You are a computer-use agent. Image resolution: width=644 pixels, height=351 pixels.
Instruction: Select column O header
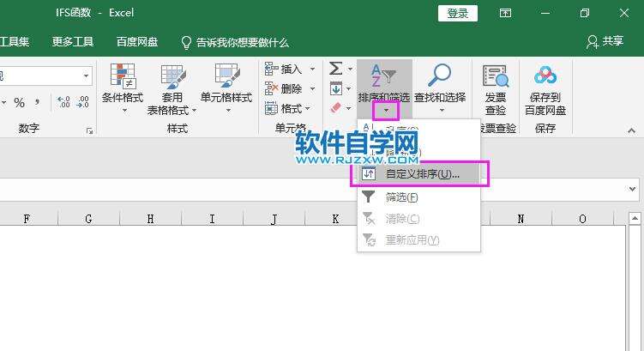[x=582, y=219]
